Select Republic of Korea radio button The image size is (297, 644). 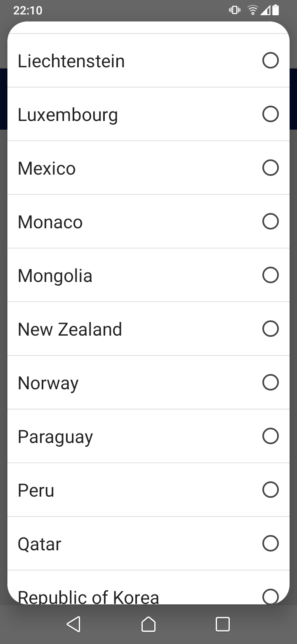pos(271,596)
